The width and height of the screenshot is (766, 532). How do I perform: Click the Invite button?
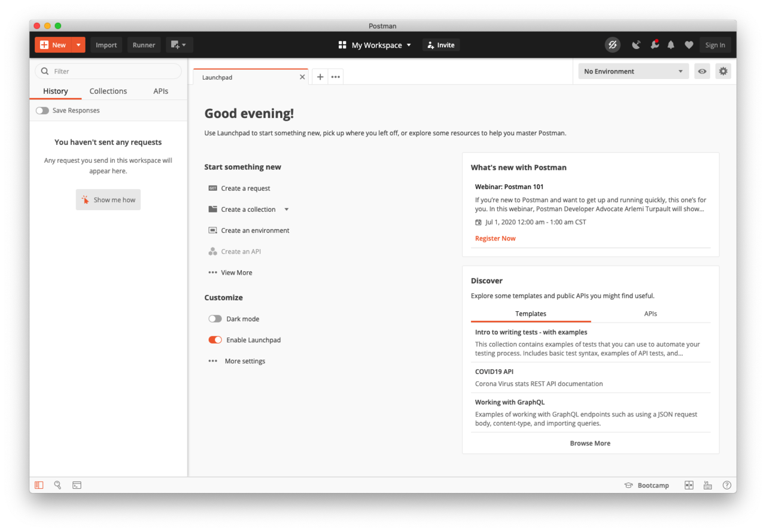[441, 45]
